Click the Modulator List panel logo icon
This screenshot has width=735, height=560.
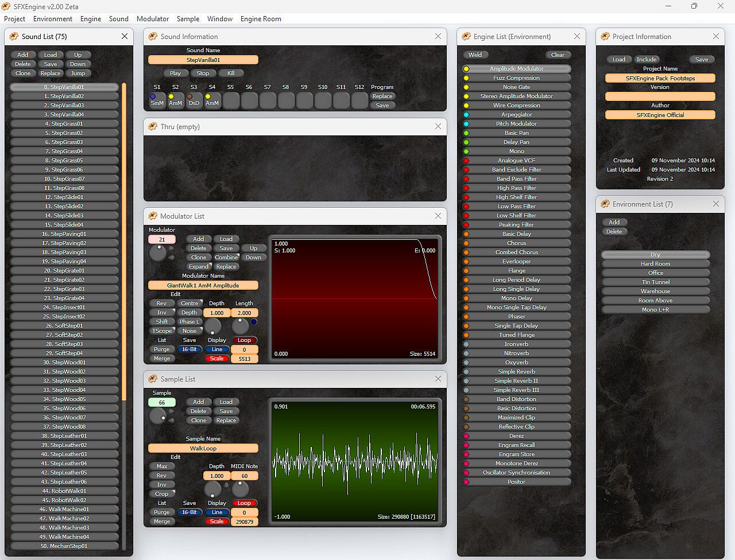[x=153, y=216]
